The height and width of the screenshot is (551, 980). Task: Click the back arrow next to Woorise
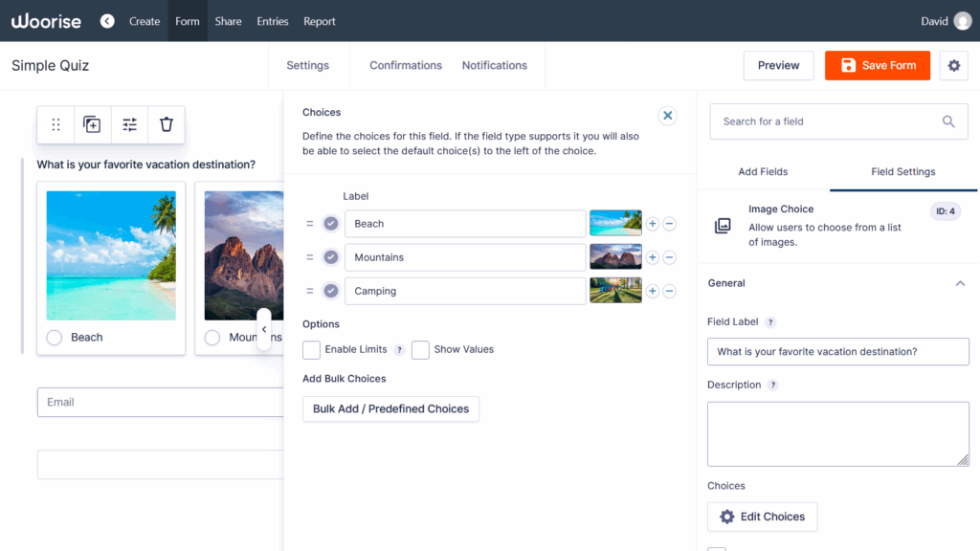107,21
